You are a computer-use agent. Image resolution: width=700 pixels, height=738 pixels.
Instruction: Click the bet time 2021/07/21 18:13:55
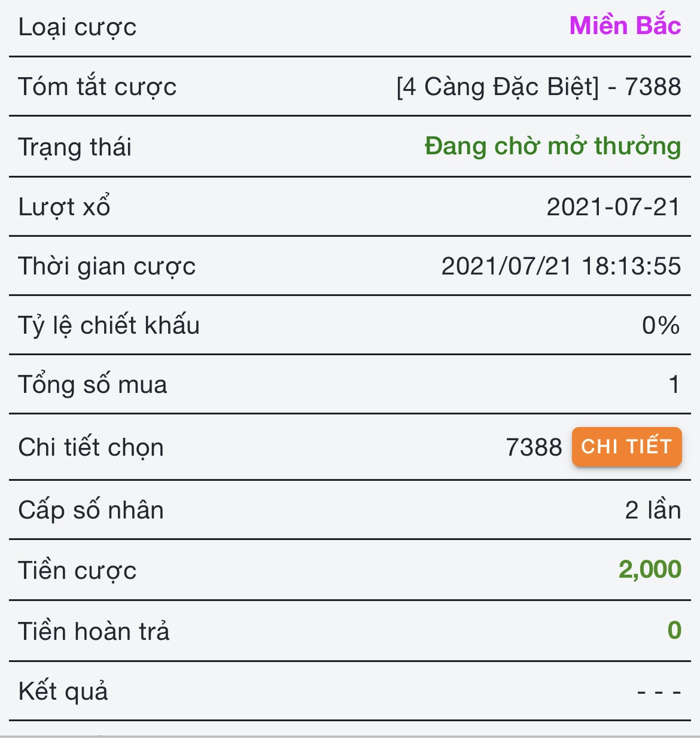tap(561, 266)
